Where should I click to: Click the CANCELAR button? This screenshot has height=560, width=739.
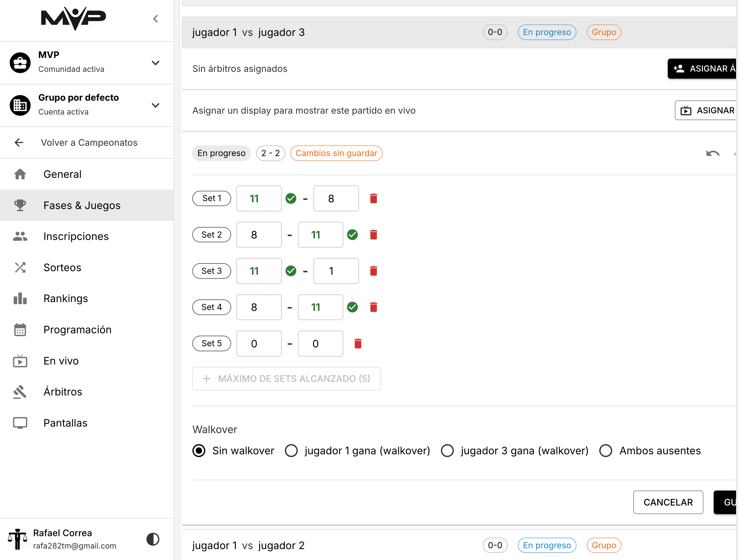point(668,502)
